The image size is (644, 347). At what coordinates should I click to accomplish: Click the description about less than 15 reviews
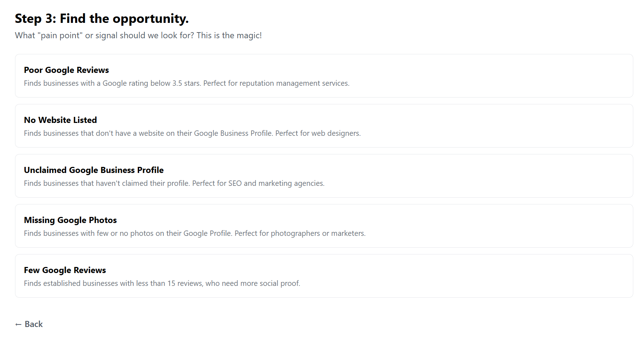[x=162, y=283]
